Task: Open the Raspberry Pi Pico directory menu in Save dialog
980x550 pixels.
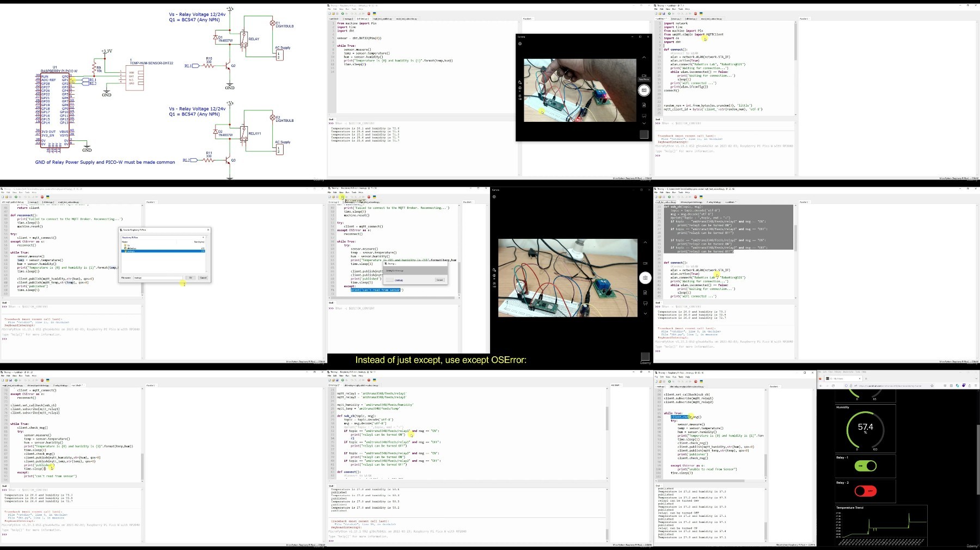Action: point(204,237)
